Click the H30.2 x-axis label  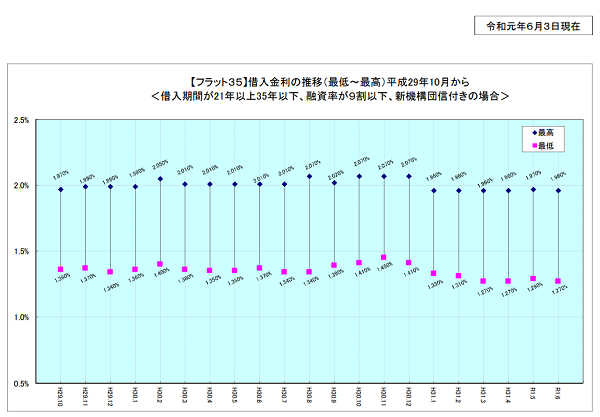(x=160, y=395)
